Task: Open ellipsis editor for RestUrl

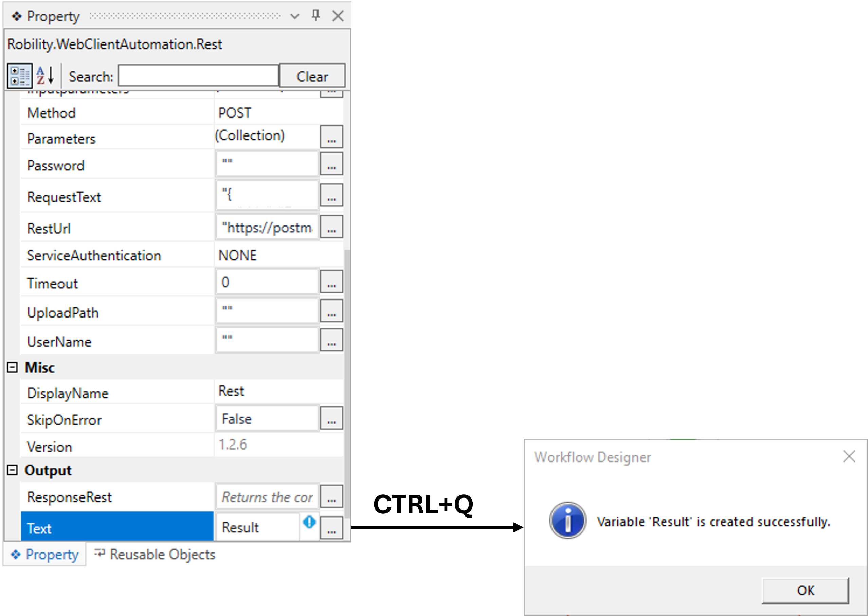Action: [331, 228]
